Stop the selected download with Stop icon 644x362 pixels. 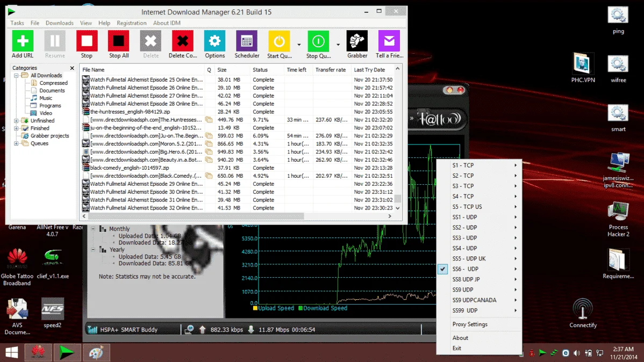(87, 41)
